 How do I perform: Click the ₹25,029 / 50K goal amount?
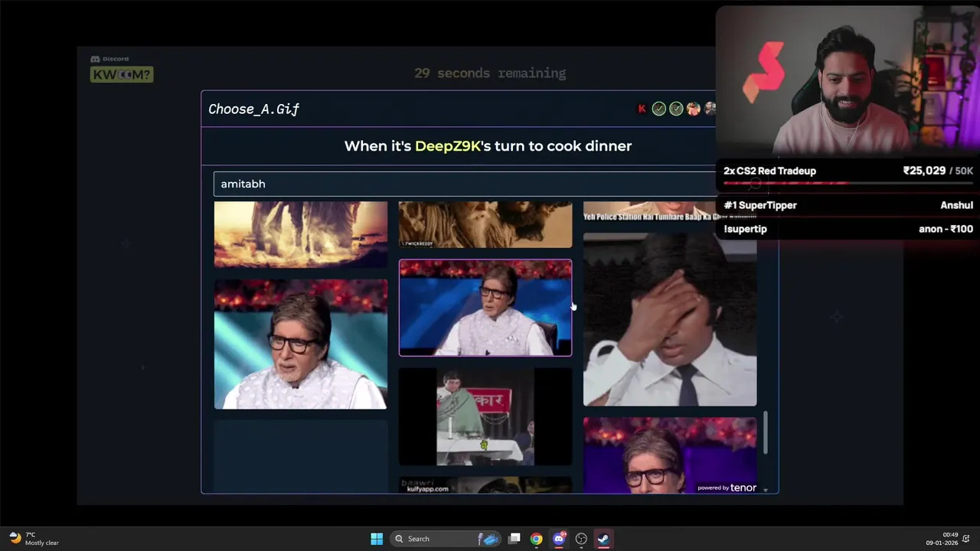point(938,171)
